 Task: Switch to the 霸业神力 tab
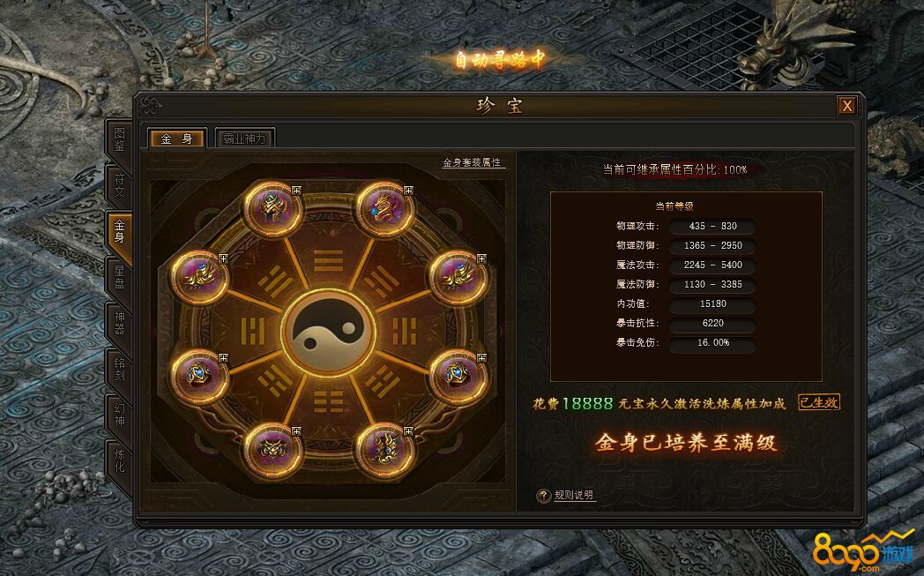click(x=244, y=138)
